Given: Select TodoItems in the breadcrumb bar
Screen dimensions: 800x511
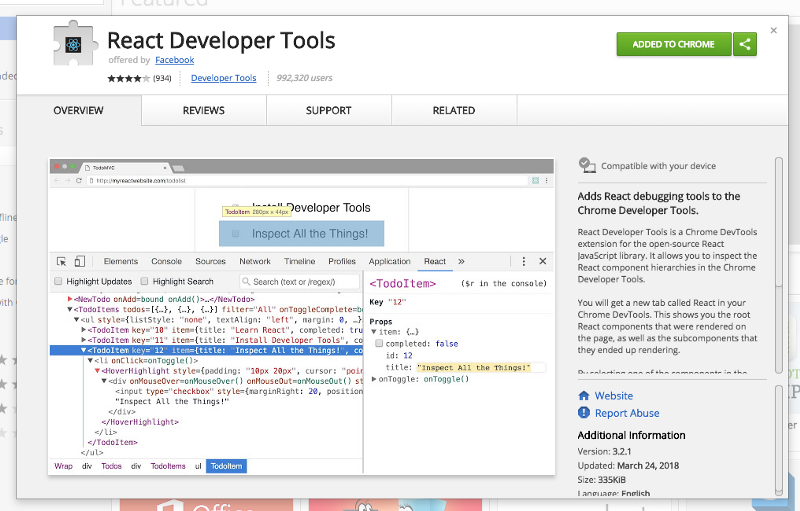Looking at the screenshot, I should pyautogui.click(x=168, y=466).
